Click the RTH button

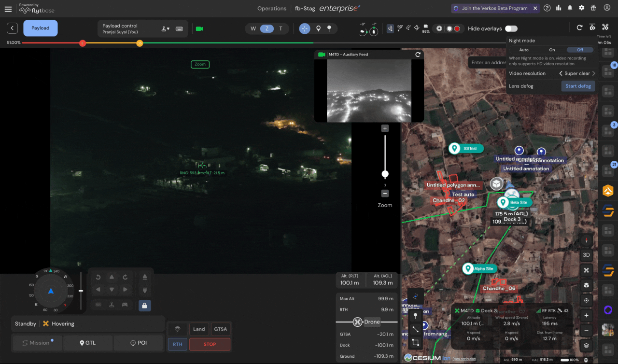[177, 344]
